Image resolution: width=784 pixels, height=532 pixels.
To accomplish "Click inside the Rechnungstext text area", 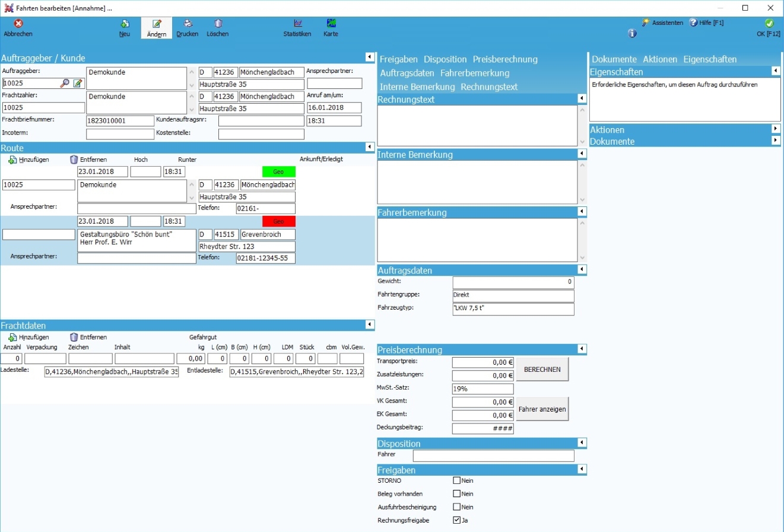I will coord(477,125).
